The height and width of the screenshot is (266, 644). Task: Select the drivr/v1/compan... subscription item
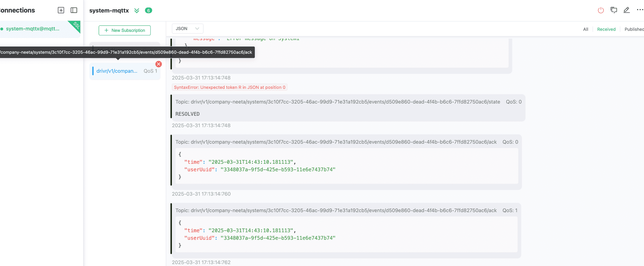click(x=125, y=71)
